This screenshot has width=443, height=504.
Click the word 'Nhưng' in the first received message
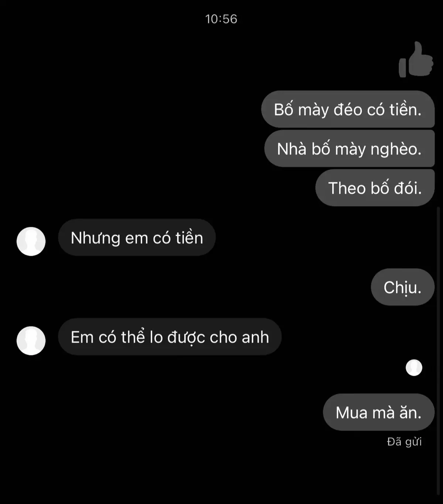point(96,238)
